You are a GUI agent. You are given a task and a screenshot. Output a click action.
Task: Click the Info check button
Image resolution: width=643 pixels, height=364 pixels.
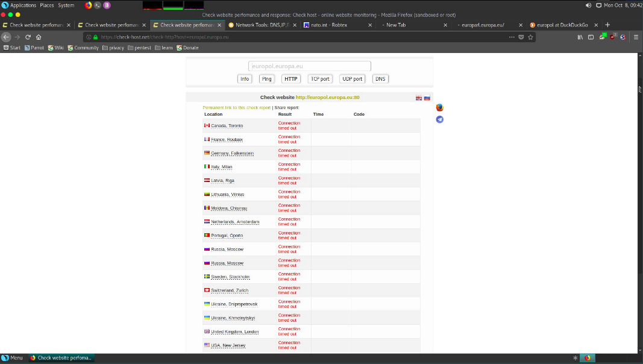[245, 79]
